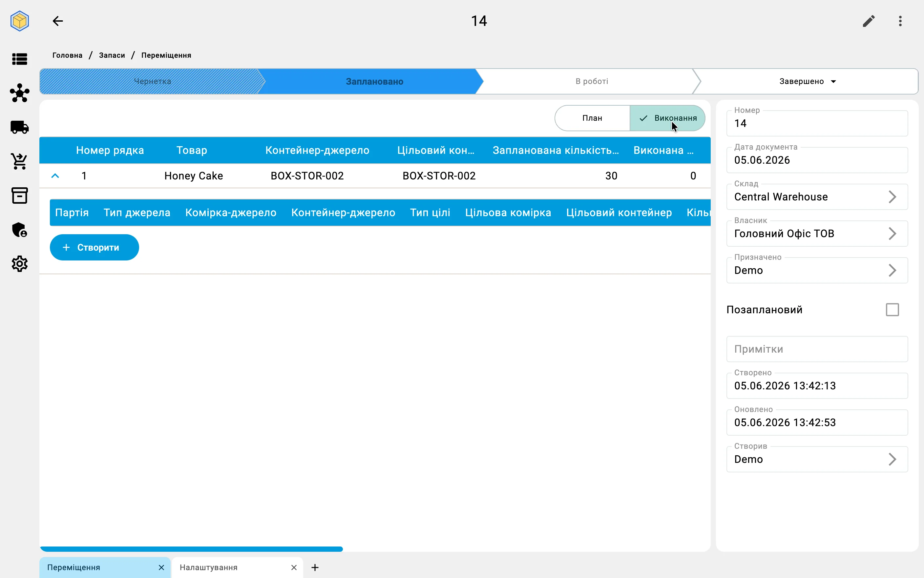The image size is (924, 578).
Task: Go to Запаси breadcrumb
Action: [x=112, y=55]
